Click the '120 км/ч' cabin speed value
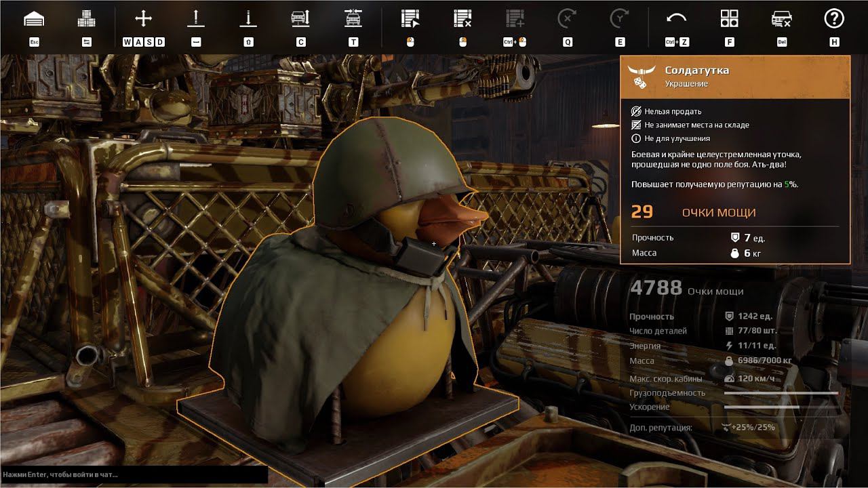The image size is (868, 488). click(x=756, y=378)
